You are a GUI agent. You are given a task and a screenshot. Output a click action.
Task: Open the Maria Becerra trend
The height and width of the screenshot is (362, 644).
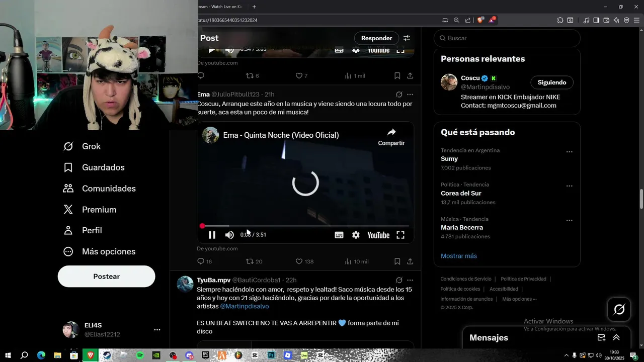coord(462,228)
